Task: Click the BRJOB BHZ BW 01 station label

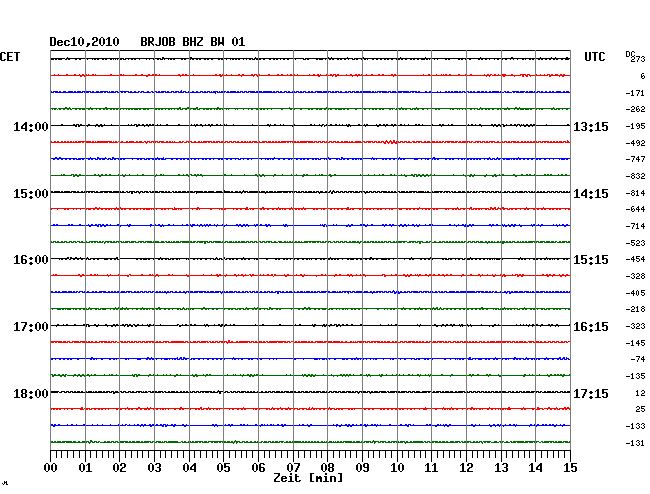Action: coord(193,42)
